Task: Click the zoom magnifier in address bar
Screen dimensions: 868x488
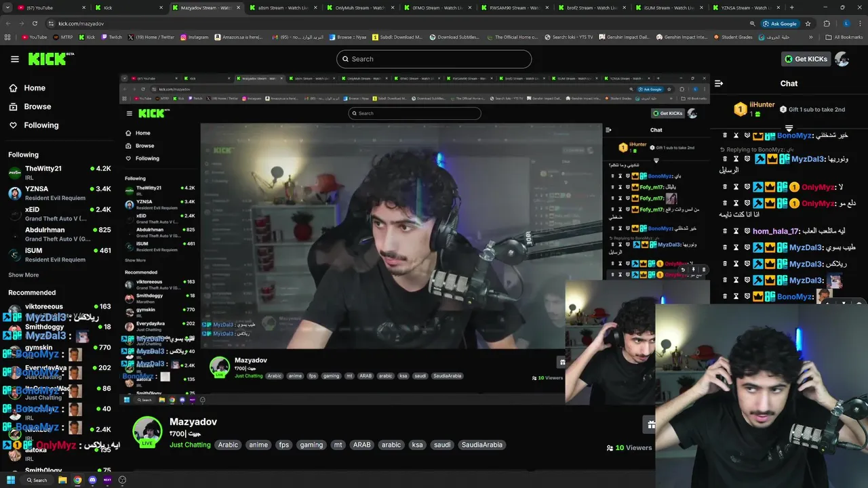Action: (753, 23)
